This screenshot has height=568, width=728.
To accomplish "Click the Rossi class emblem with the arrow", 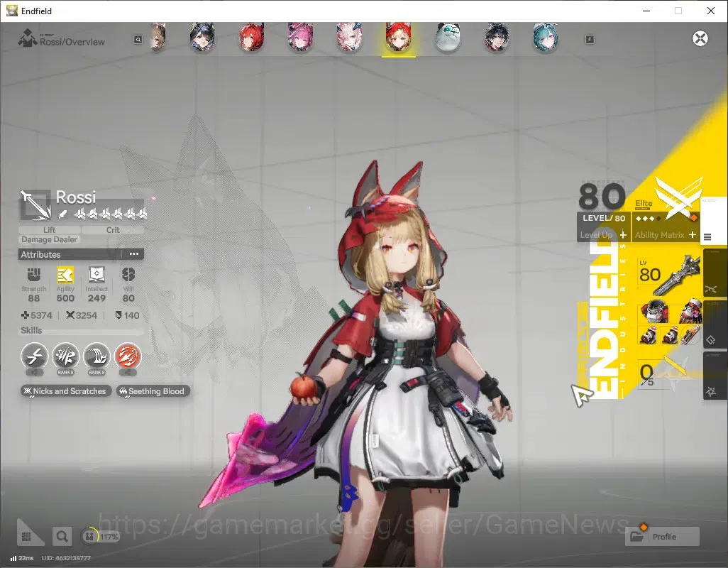I will 35,204.
